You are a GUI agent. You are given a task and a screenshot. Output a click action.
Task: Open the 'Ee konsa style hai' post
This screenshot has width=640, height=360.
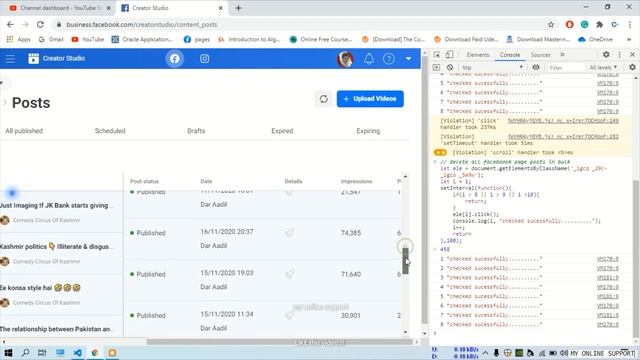(x=40, y=288)
